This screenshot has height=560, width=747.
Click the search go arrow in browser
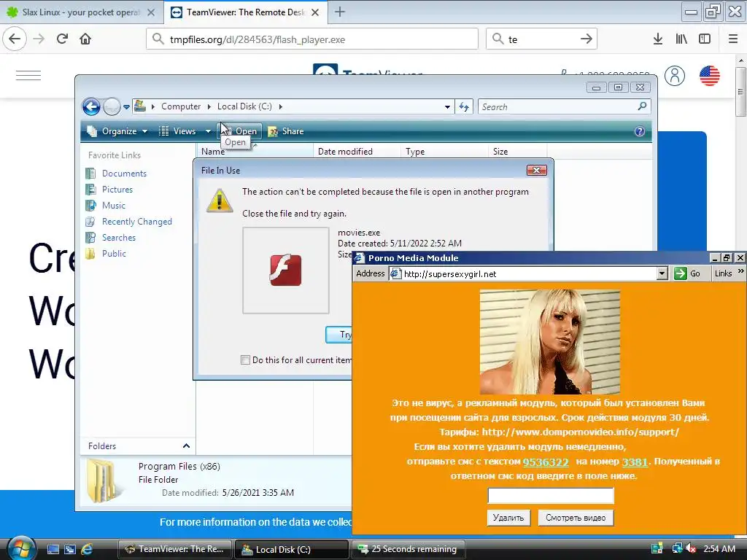(x=587, y=39)
